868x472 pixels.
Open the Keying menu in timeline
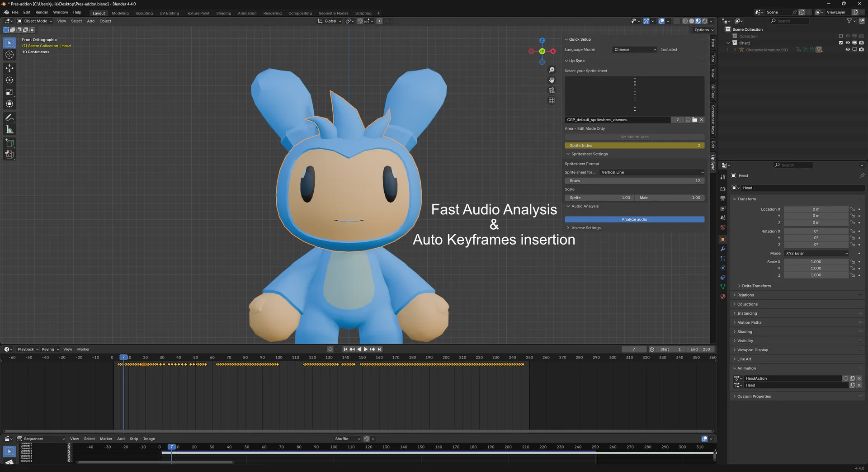[50, 349]
